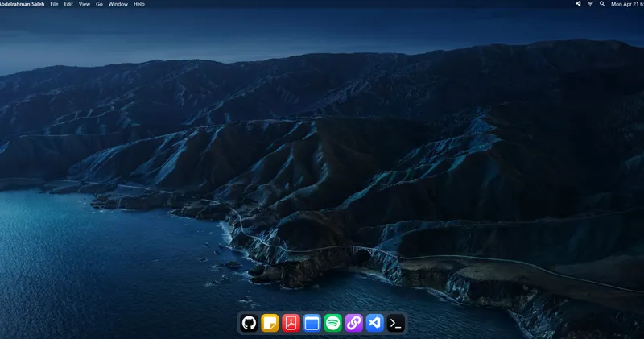The image size is (644, 339).
Task: Expand the View menu
Action: click(84, 4)
